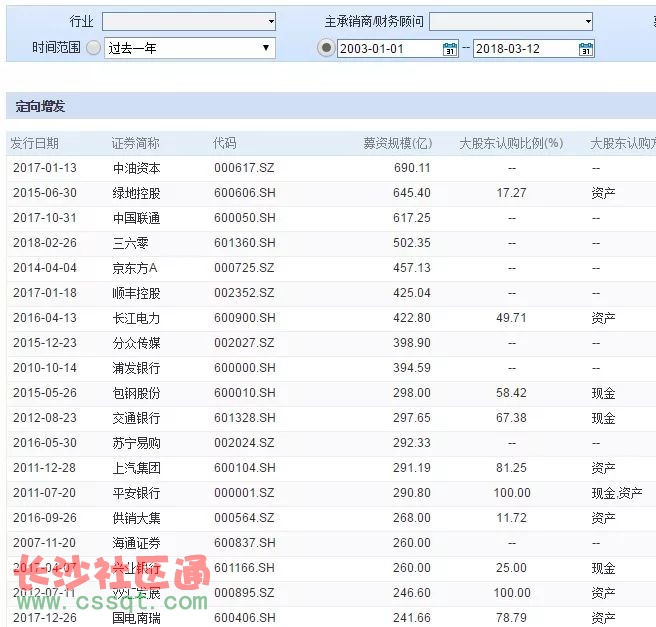This screenshot has height=627, width=656.
Task: Click code 600000.SH
Action: (245, 368)
